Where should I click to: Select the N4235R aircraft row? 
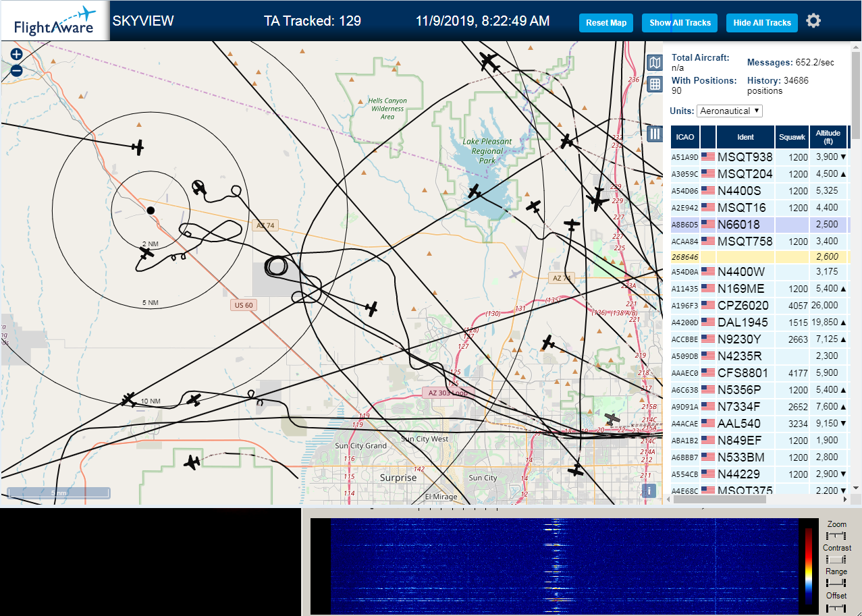759,356
